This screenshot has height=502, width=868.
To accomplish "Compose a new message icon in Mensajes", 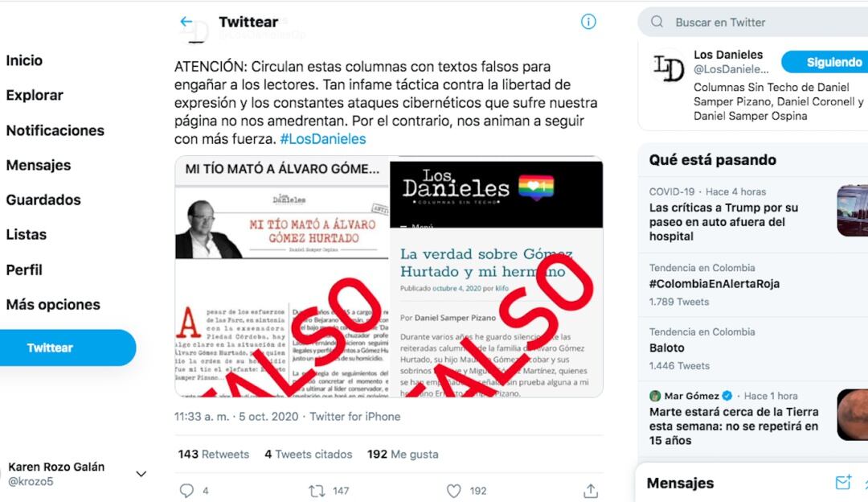I will click(x=843, y=483).
